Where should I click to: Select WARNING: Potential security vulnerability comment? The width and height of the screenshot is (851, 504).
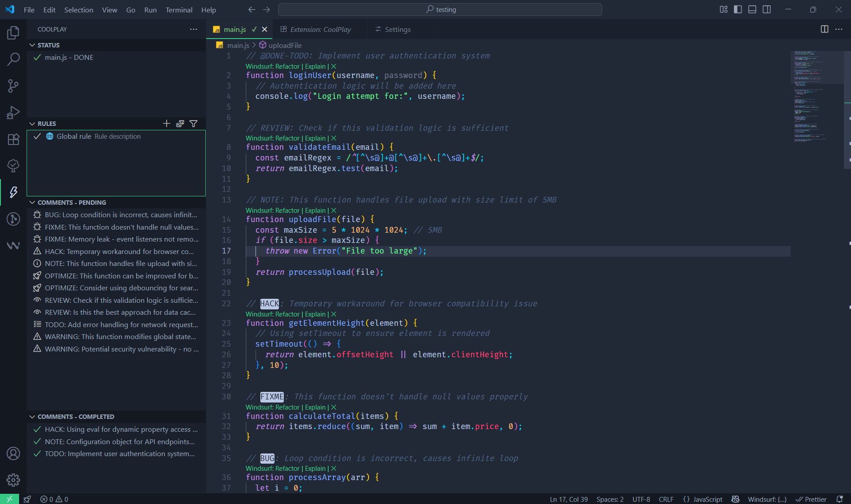point(116,349)
